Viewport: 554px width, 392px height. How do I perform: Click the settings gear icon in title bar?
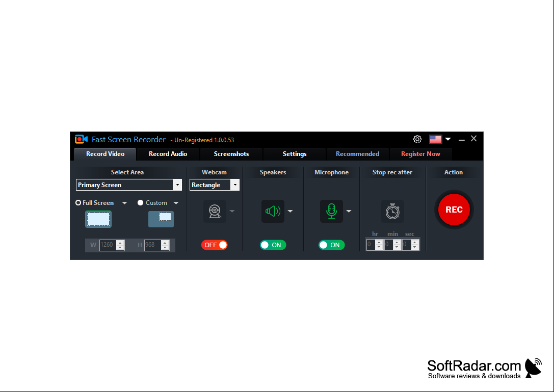(417, 139)
